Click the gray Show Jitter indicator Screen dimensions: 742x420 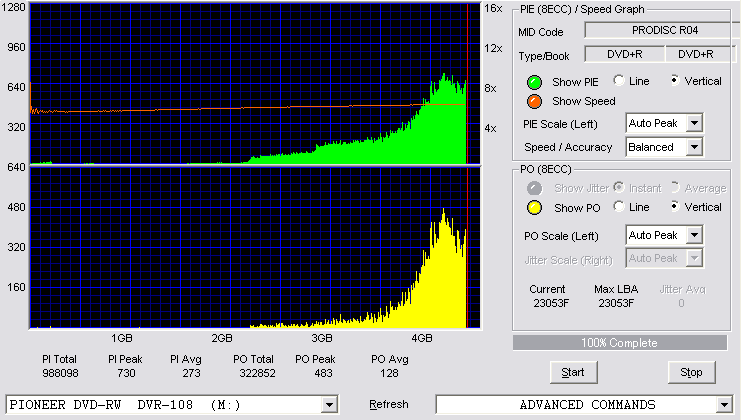[x=534, y=188]
